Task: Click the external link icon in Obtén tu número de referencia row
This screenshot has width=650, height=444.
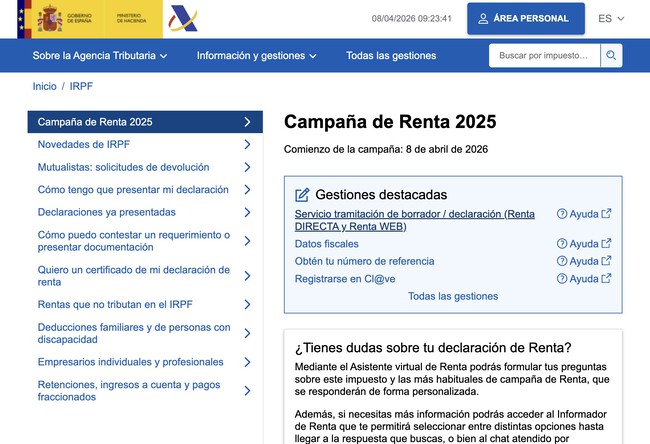Action: 606,261
